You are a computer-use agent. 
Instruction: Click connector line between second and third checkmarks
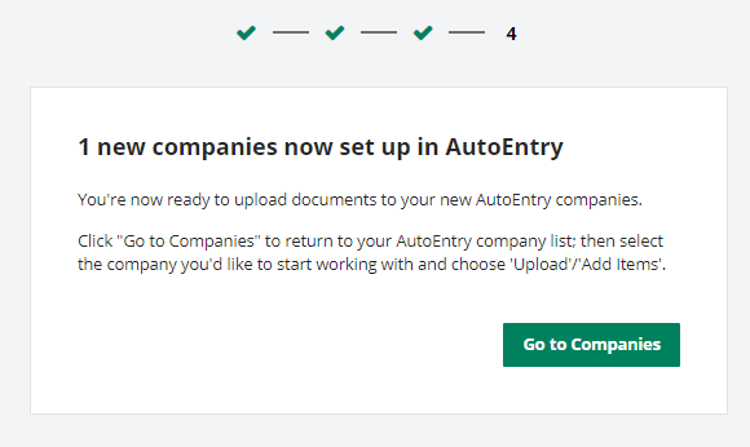click(379, 33)
